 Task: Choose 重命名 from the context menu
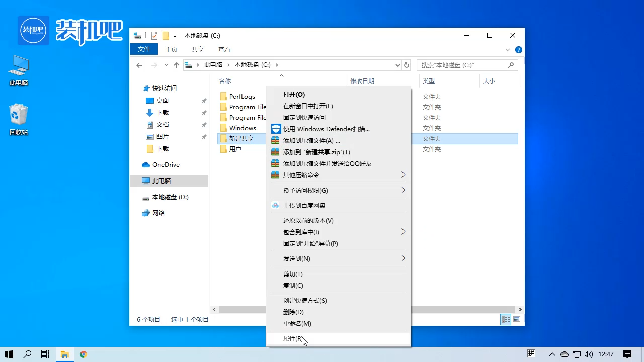[297, 323]
